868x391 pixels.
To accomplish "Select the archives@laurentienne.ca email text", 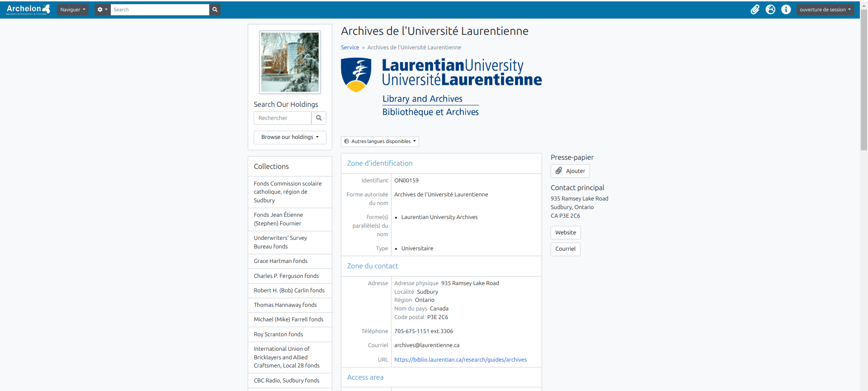I will click(426, 345).
